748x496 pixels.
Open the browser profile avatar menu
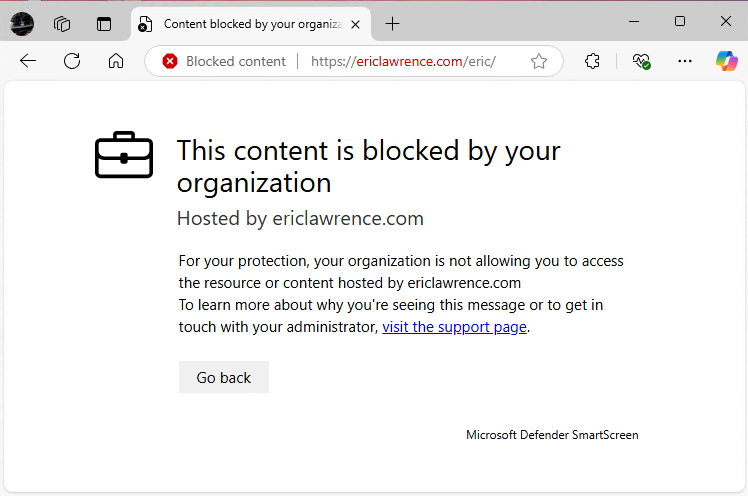tap(22, 23)
